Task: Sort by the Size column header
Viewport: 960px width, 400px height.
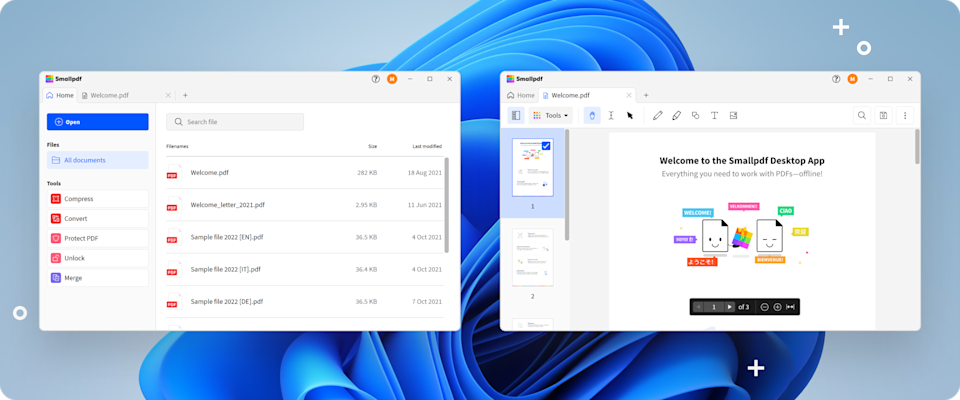Action: click(x=372, y=146)
